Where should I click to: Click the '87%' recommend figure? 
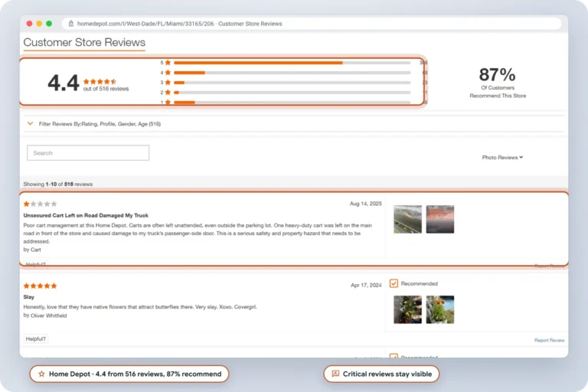point(497,74)
